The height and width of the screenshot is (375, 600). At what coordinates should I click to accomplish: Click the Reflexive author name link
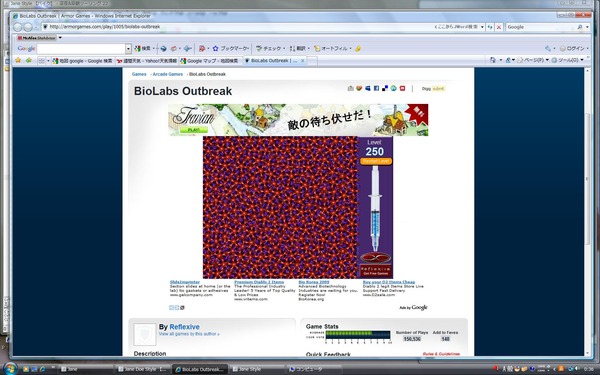(x=184, y=327)
